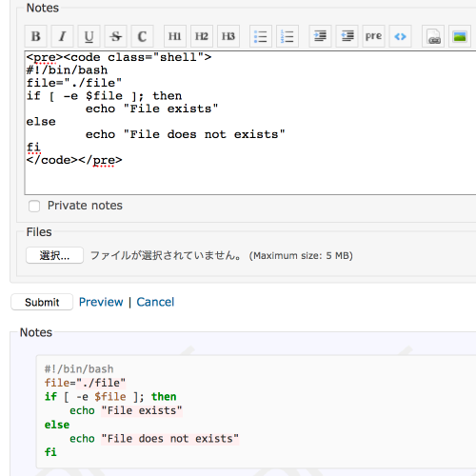The image size is (476, 476).
Task: Apply italic formatting with the I icon
Action: pyautogui.click(x=63, y=36)
